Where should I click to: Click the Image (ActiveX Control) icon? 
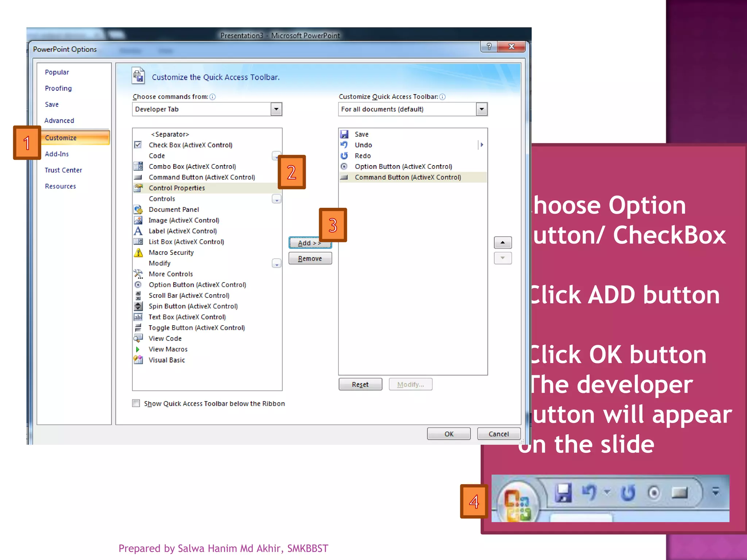[138, 220]
